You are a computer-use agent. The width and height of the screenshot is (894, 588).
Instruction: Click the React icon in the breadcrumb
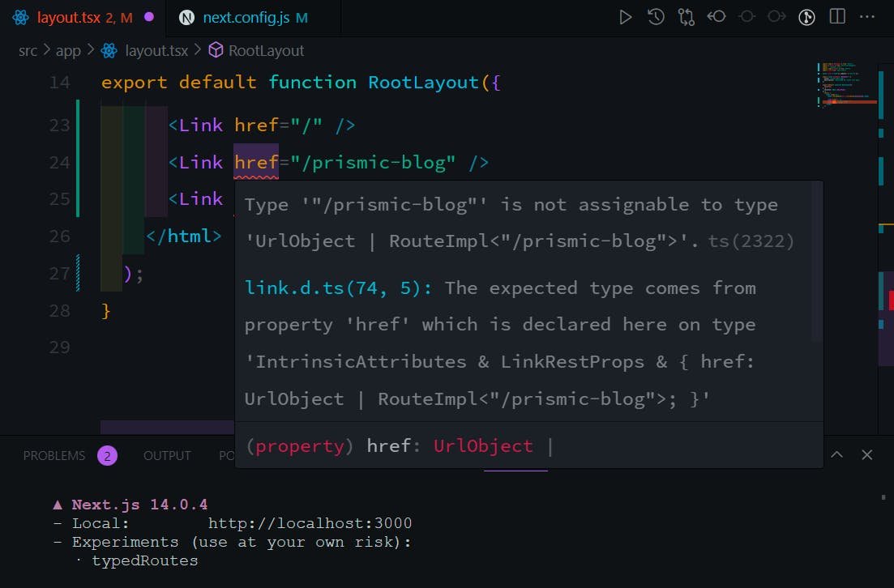(x=108, y=50)
